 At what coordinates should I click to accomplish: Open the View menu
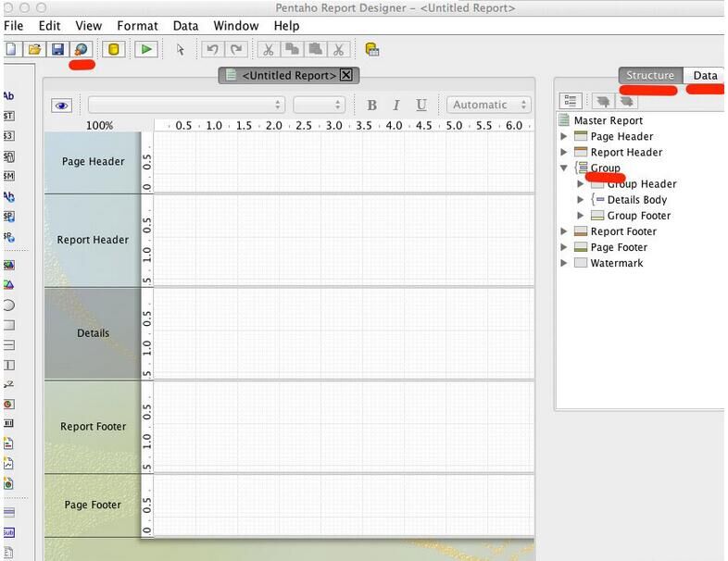click(88, 26)
